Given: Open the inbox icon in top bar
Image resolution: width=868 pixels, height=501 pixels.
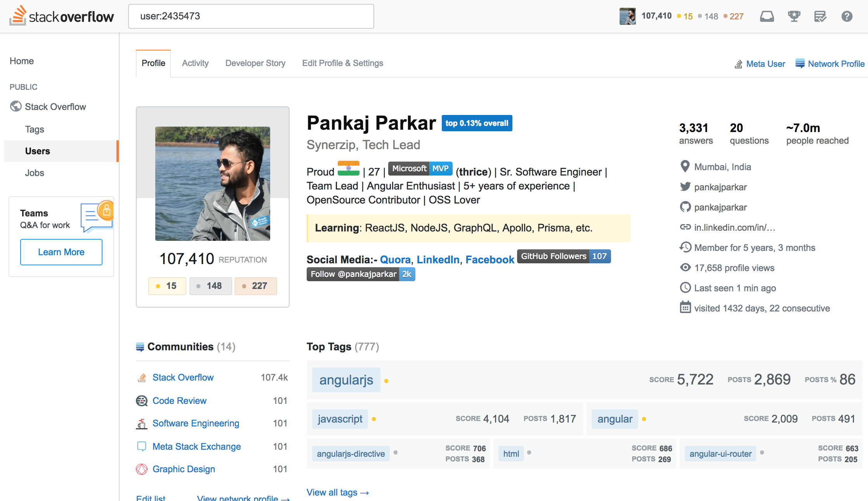Looking at the screenshot, I should point(767,16).
